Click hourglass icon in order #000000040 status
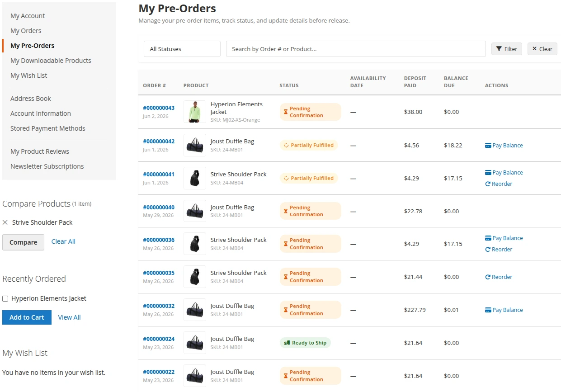The width and height of the screenshot is (561, 392). click(286, 211)
